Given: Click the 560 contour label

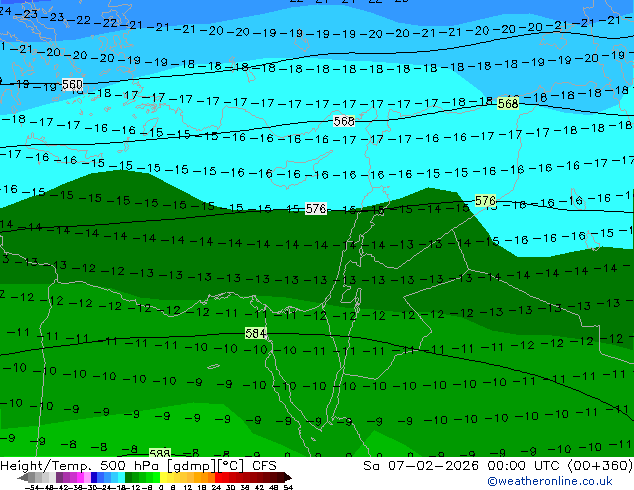Looking at the screenshot, I should pos(72,85).
